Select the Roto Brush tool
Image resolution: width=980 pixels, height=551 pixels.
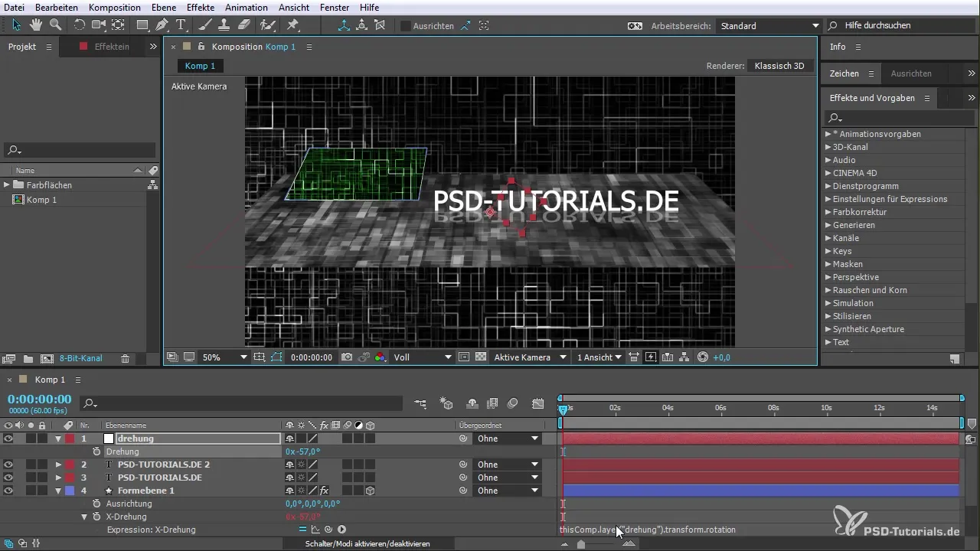[267, 24]
